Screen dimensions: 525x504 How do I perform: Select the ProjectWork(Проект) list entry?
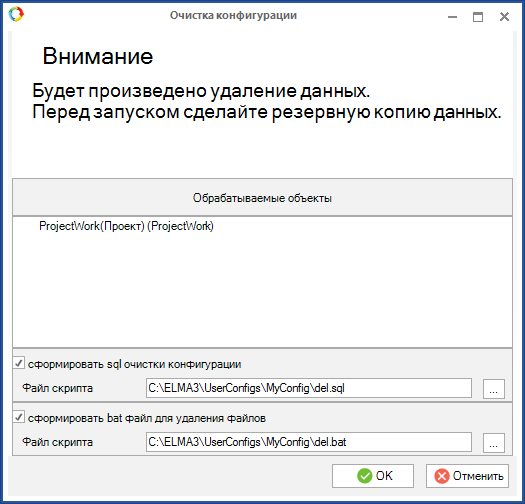(126, 226)
